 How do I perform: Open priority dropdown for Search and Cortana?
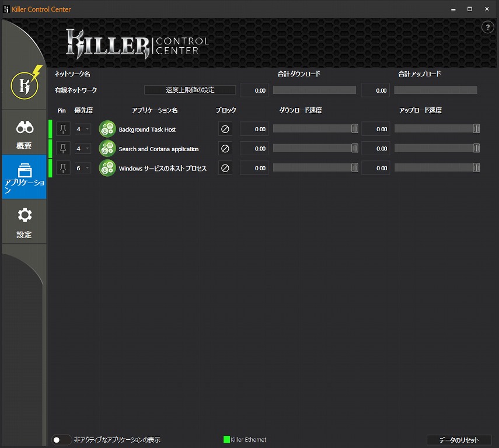[83, 149]
